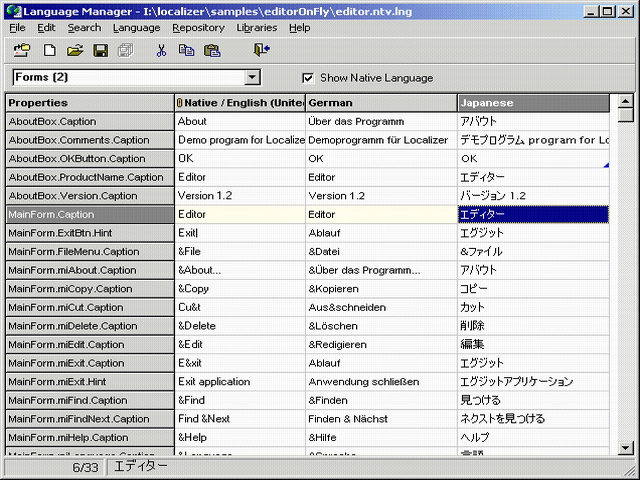Toggle the Show Native Language checkbox
Viewport: 640px width, 480px height.
pos(308,78)
